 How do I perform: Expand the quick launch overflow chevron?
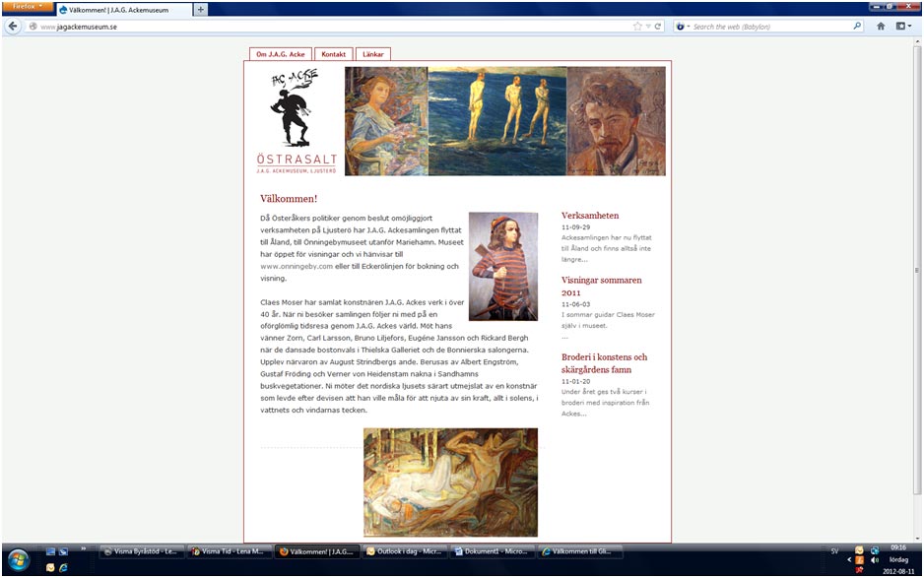(83, 549)
